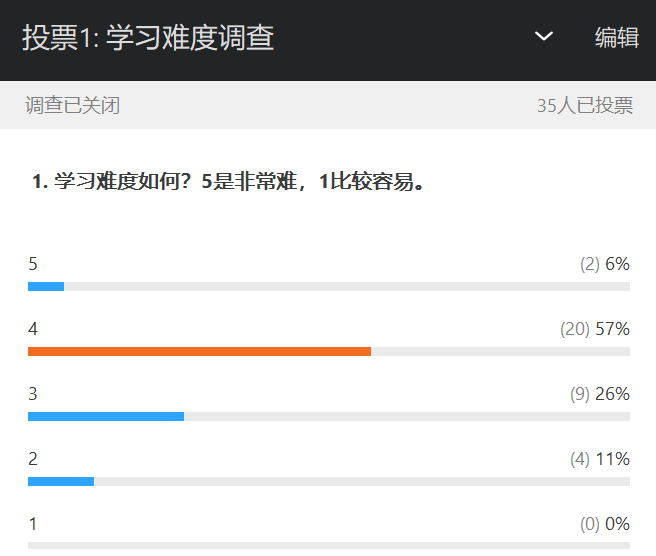Click the 调查已关闭 status text

[x=73, y=105]
